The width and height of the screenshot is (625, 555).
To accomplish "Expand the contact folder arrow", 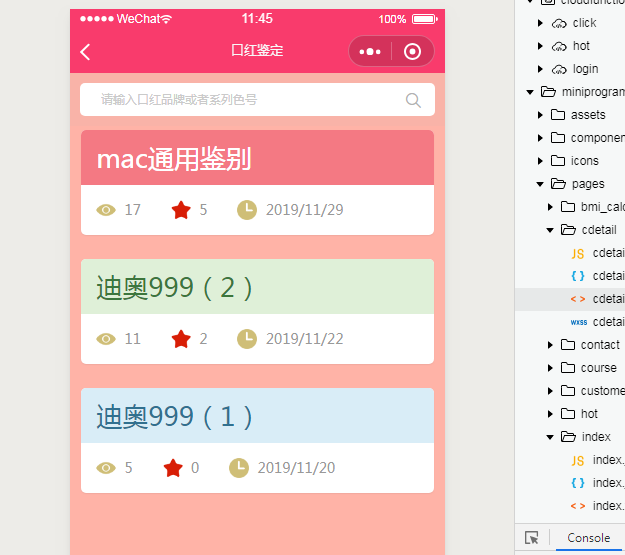I will pos(550,345).
